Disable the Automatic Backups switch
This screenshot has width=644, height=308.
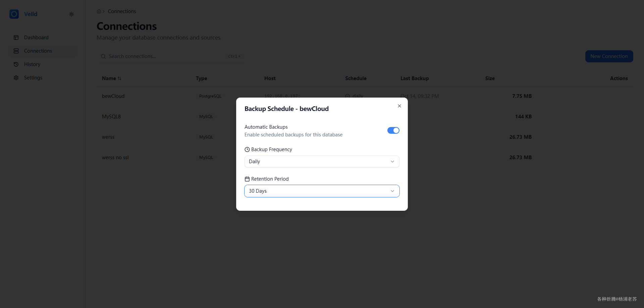coord(393,130)
